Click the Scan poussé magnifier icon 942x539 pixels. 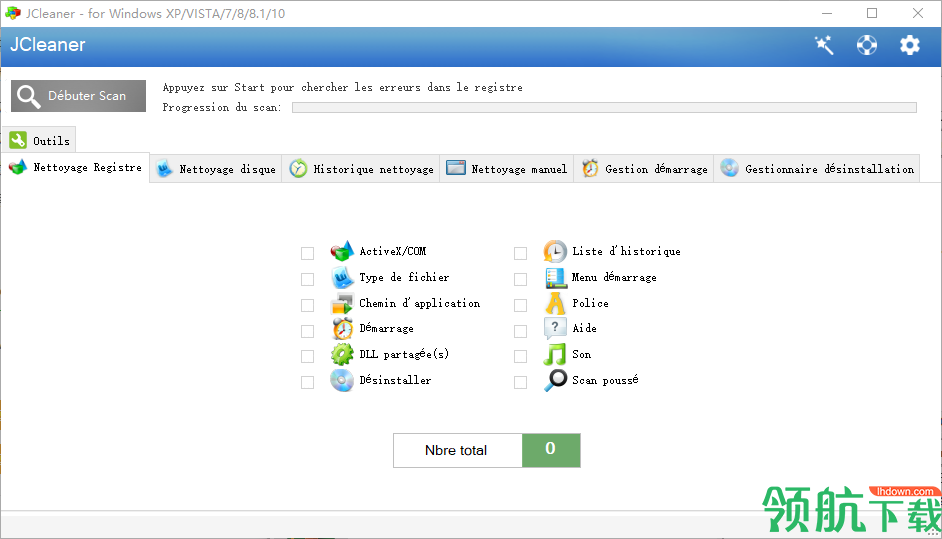[x=555, y=380]
